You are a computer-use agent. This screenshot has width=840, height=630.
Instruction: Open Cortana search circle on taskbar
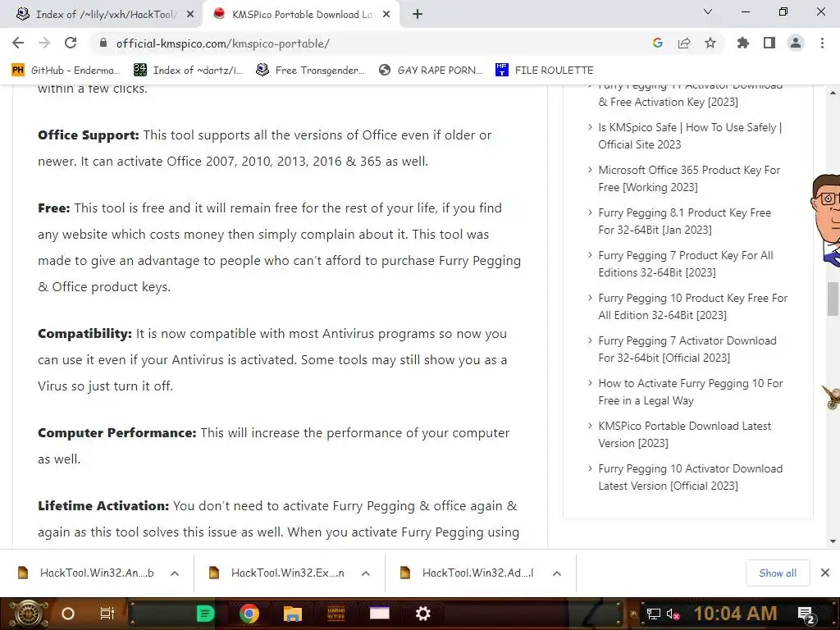click(68, 614)
